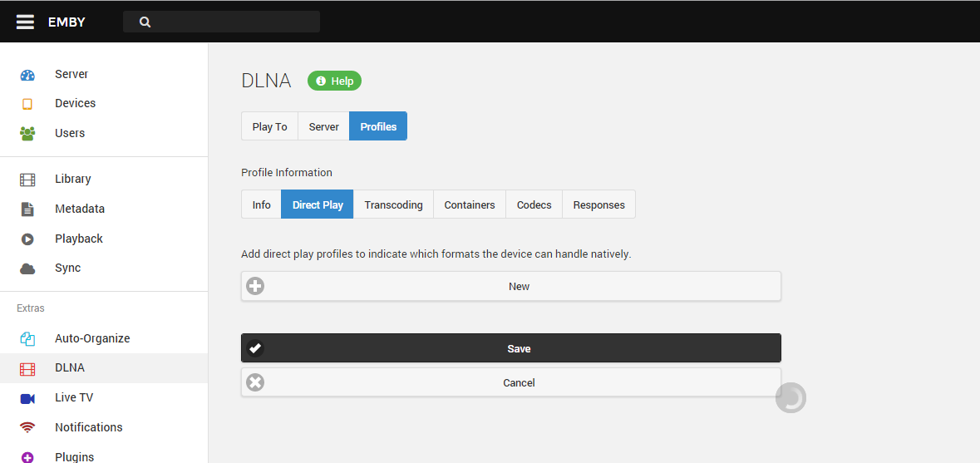
Task: Open Live TV in sidebar
Action: 104,397
